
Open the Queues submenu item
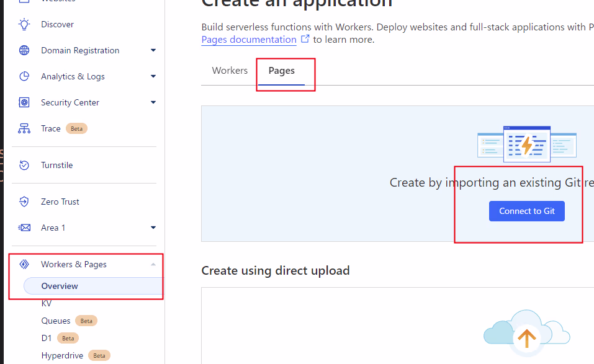point(56,321)
